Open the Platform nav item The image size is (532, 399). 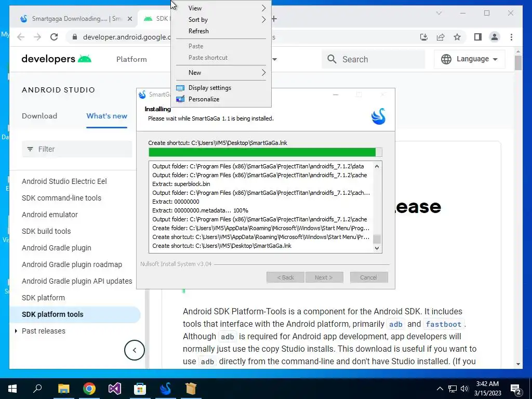131,59
